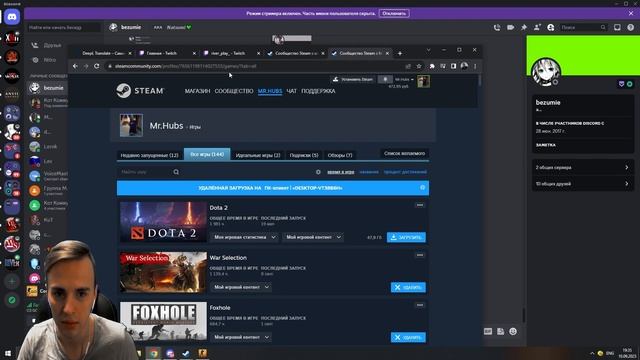Open MR.HUBS in Steam navigation
This screenshot has height=360, width=640.
click(270, 91)
